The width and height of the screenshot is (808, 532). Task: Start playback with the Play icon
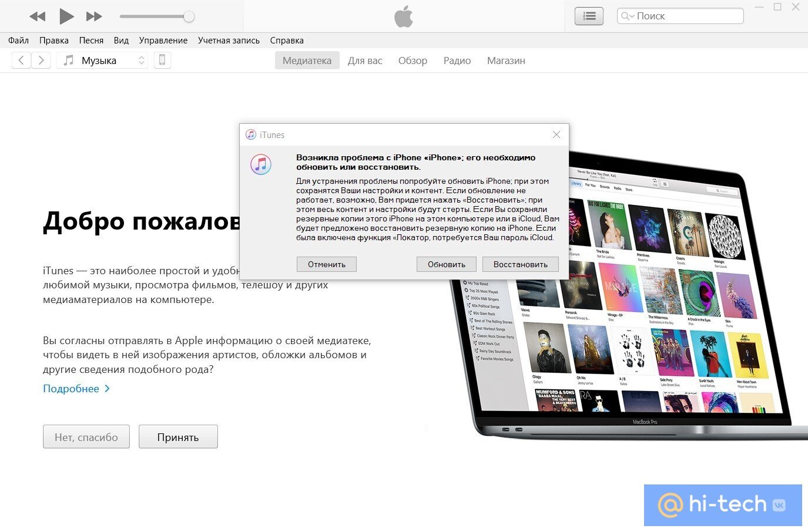[66, 16]
